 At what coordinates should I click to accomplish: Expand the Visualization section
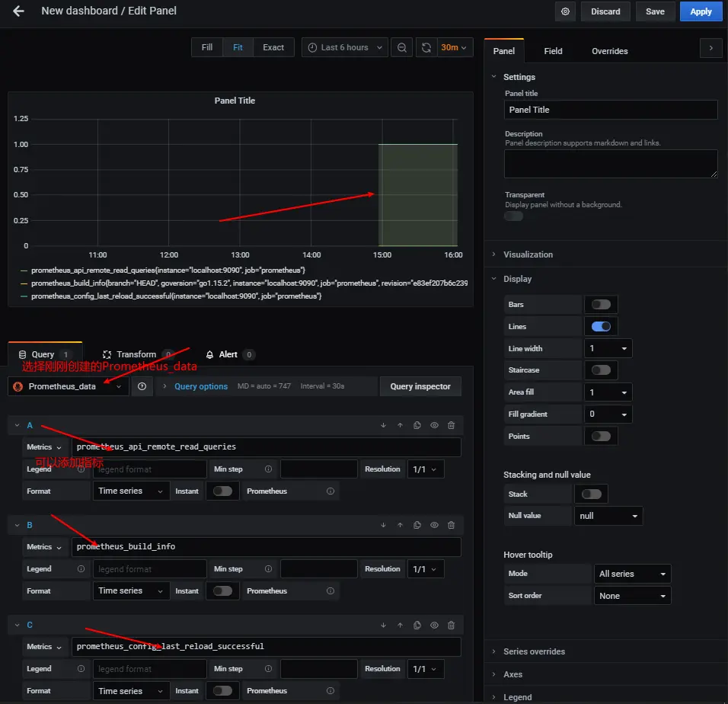[528, 254]
